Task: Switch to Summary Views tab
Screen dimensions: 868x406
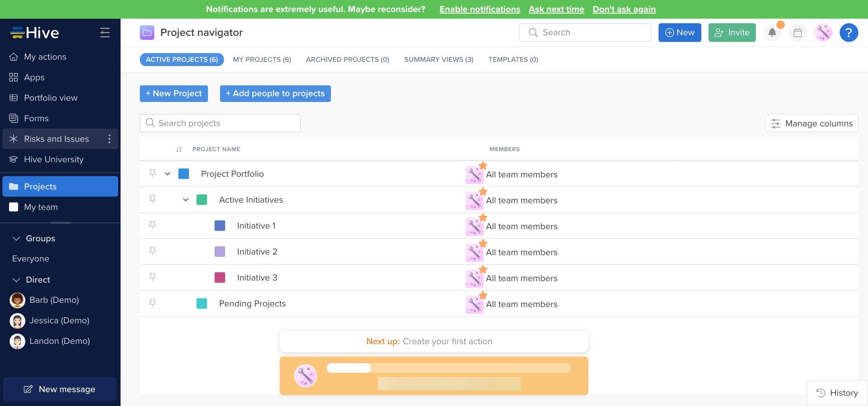Action: tap(439, 59)
